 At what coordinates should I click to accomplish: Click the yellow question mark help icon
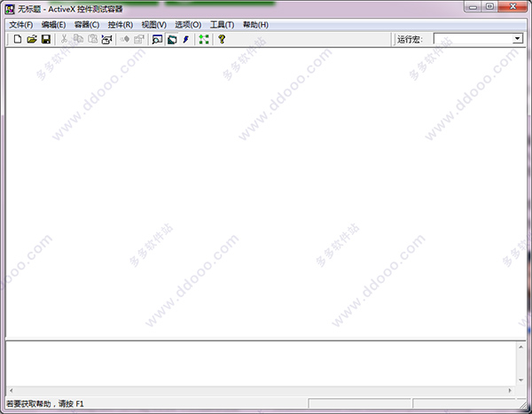pos(222,39)
